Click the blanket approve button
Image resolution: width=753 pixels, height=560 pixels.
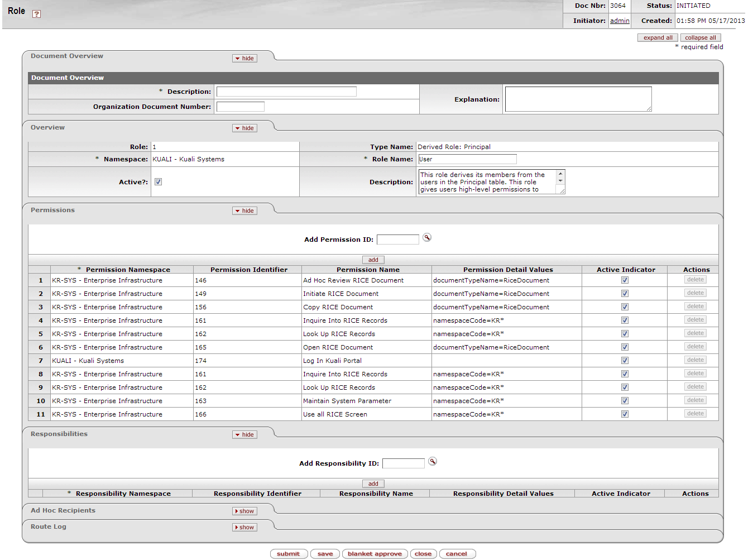tap(375, 554)
